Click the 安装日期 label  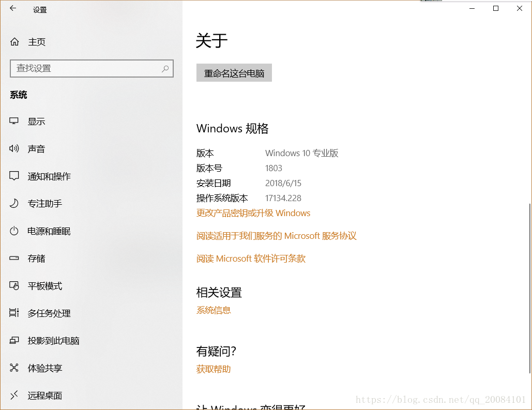(214, 183)
